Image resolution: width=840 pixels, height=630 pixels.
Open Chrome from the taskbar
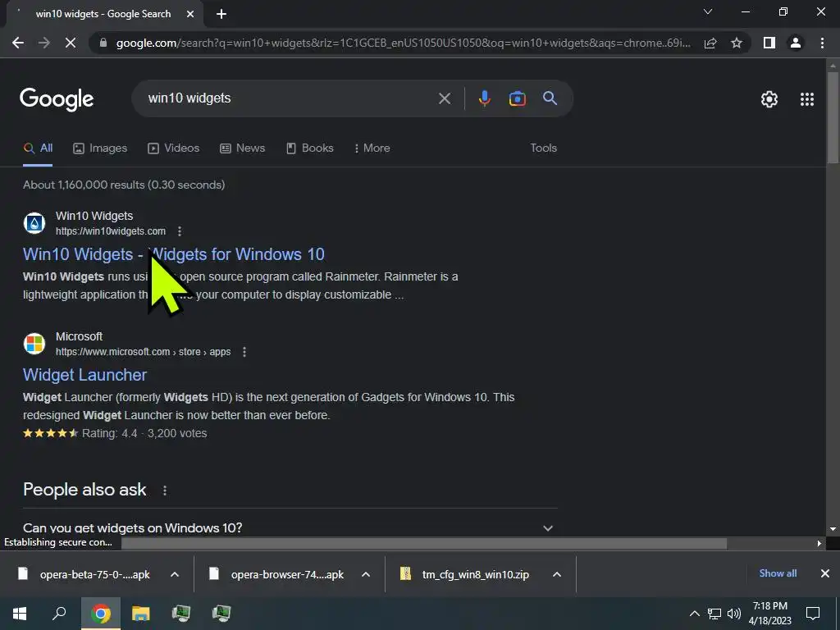click(100, 614)
